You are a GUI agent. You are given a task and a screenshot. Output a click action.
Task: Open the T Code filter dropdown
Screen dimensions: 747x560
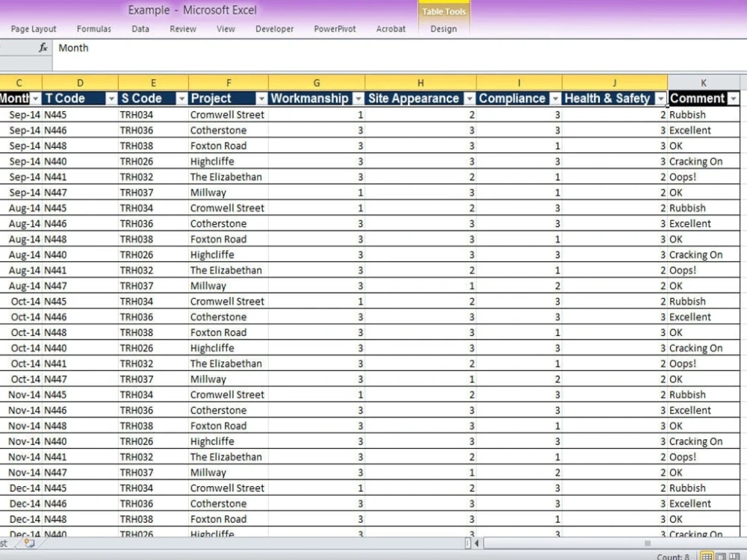[x=111, y=98]
